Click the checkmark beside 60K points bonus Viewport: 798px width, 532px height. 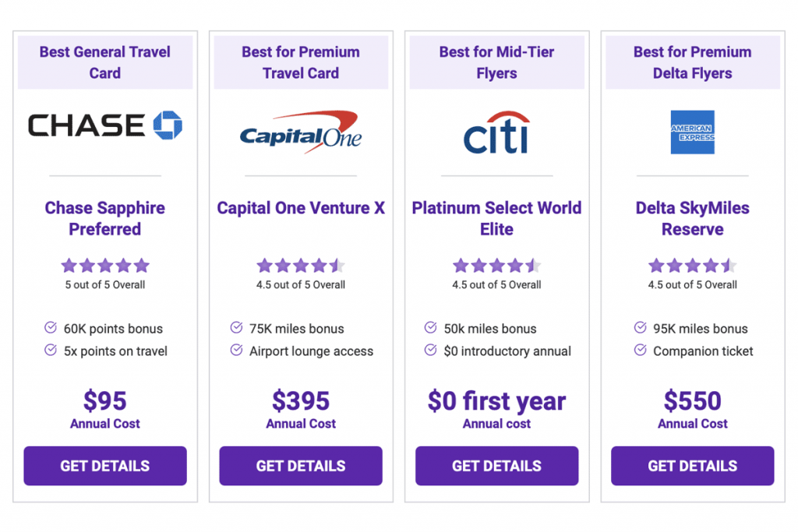[51, 328]
